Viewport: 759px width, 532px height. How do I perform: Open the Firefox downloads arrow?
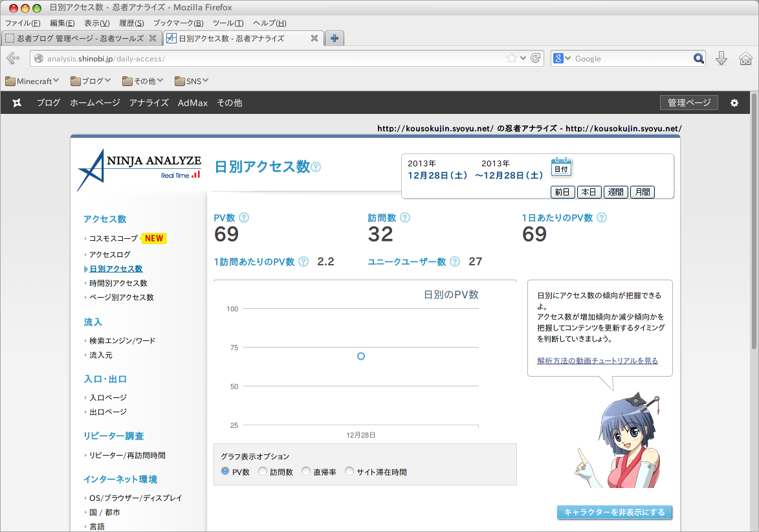tap(721, 58)
